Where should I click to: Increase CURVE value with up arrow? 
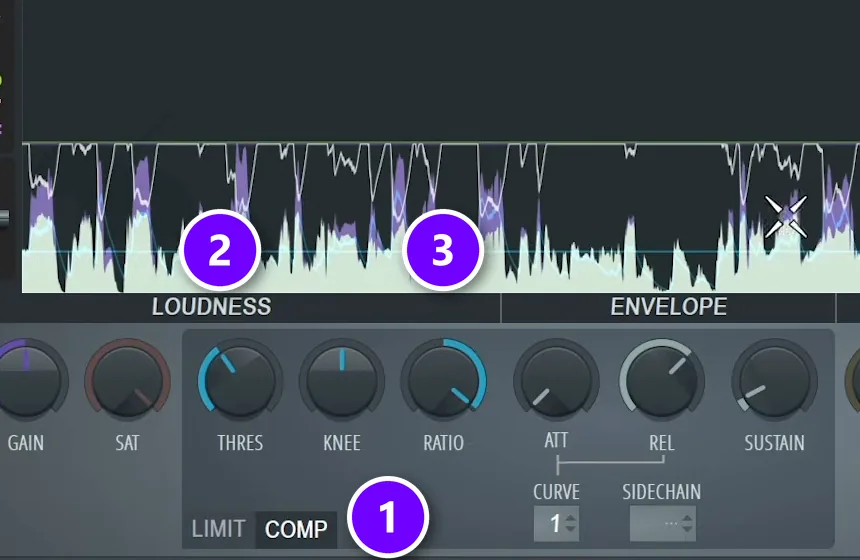coord(570,518)
